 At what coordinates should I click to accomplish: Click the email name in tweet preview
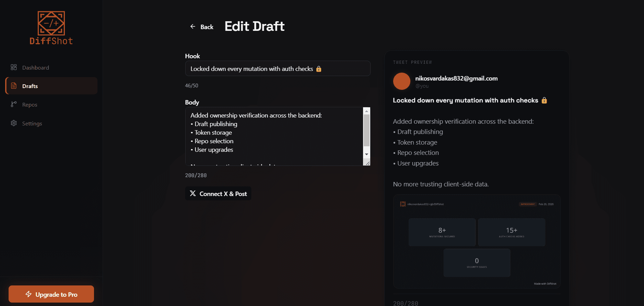(456, 78)
